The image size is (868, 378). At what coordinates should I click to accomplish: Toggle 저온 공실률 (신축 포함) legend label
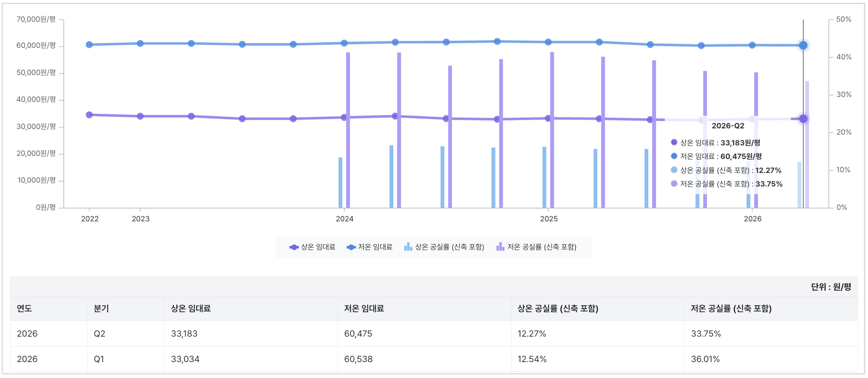click(x=542, y=247)
